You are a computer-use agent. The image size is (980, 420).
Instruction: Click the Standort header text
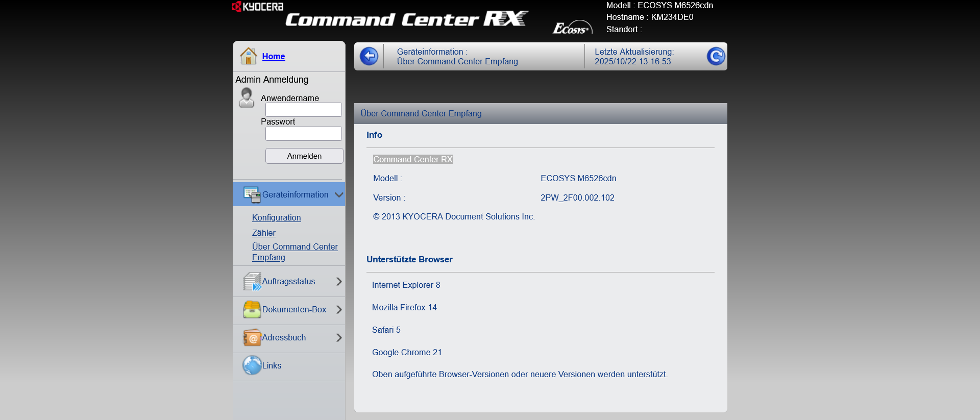pyautogui.click(x=624, y=29)
